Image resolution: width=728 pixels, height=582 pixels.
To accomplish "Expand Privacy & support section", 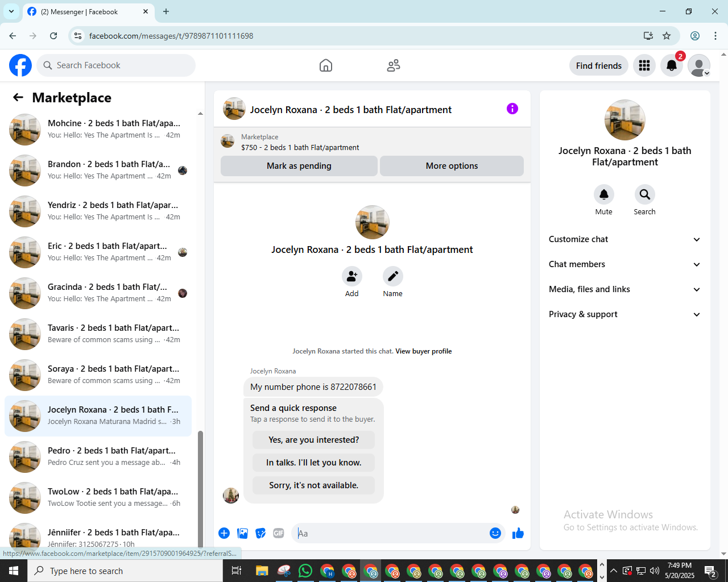I will [624, 314].
